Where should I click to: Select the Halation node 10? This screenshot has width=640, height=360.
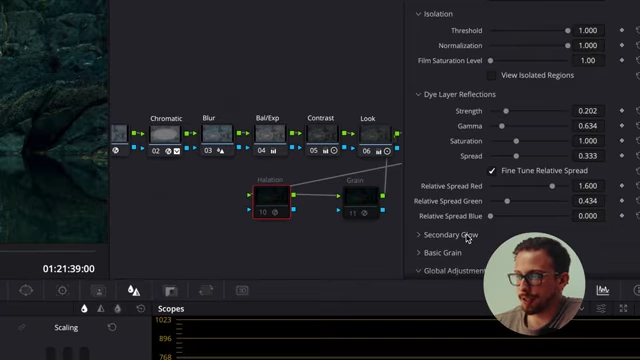coord(271,202)
